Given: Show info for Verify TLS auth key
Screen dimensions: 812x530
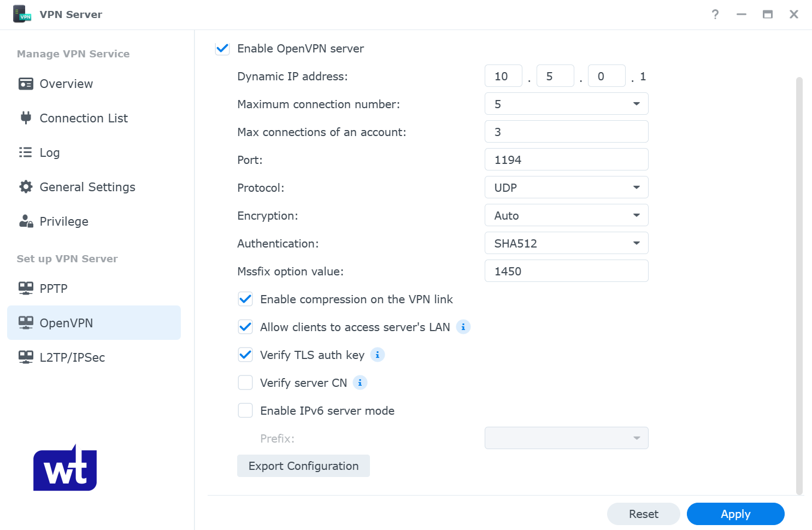Looking at the screenshot, I should (x=378, y=355).
